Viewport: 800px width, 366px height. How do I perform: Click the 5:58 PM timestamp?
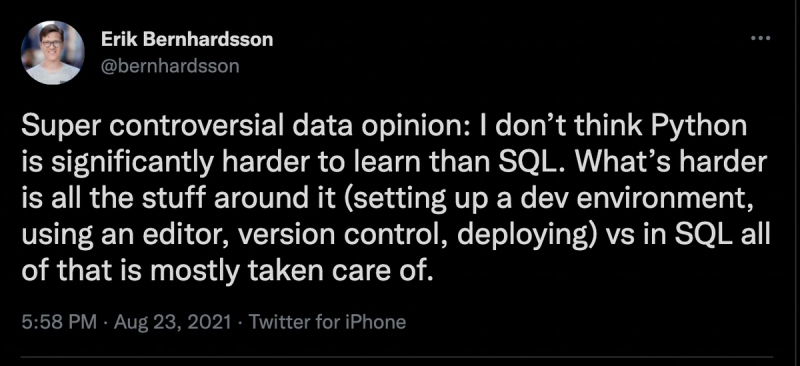point(59,322)
